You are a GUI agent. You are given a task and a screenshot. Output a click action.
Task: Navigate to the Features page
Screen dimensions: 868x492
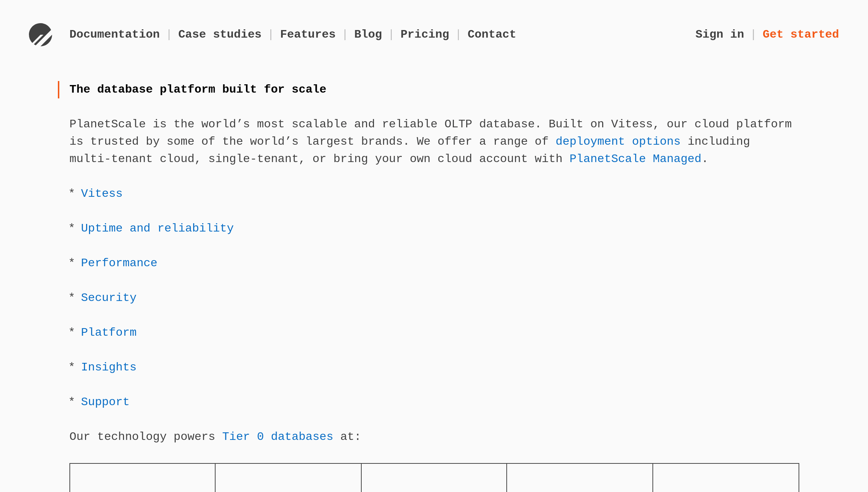click(x=308, y=34)
